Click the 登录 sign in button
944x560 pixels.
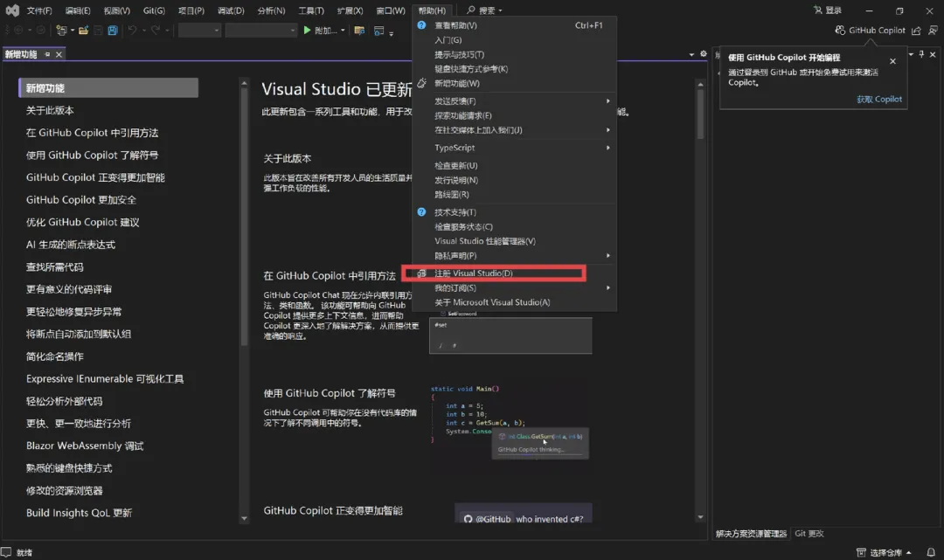click(x=828, y=10)
